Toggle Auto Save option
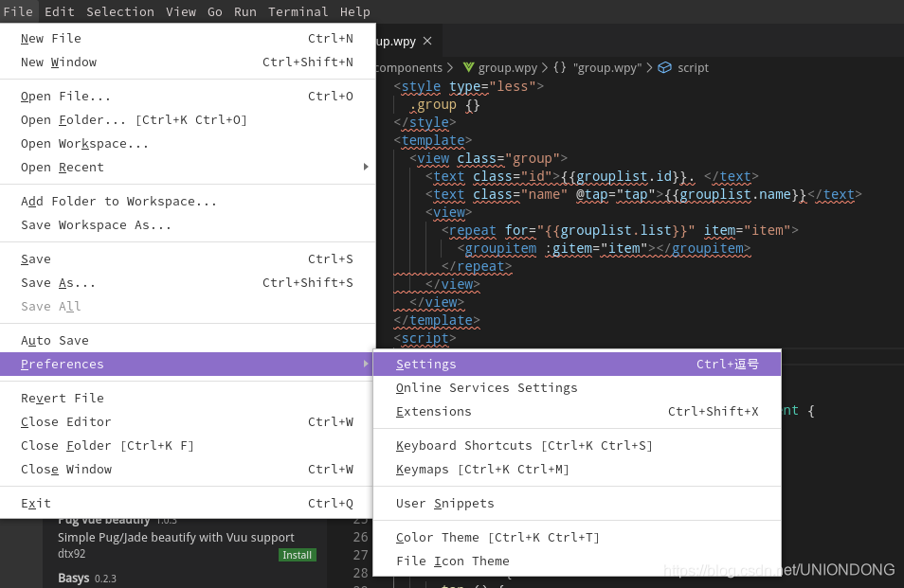Viewport: 904px width, 588px height. click(x=188, y=340)
